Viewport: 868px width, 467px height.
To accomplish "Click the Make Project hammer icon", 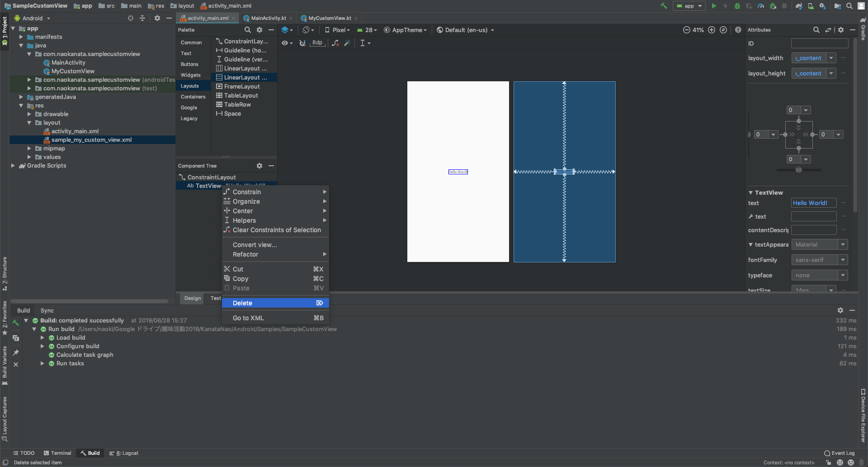I will coord(664,6).
